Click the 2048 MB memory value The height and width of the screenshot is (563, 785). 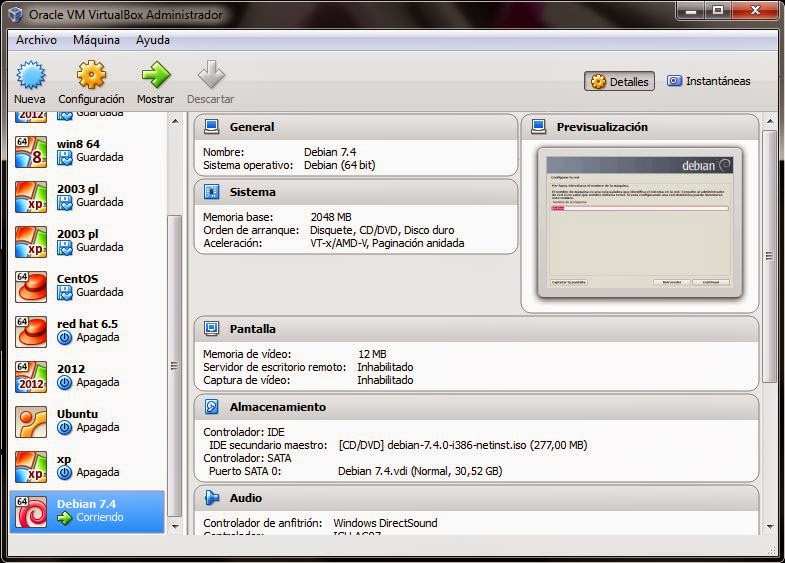point(331,217)
